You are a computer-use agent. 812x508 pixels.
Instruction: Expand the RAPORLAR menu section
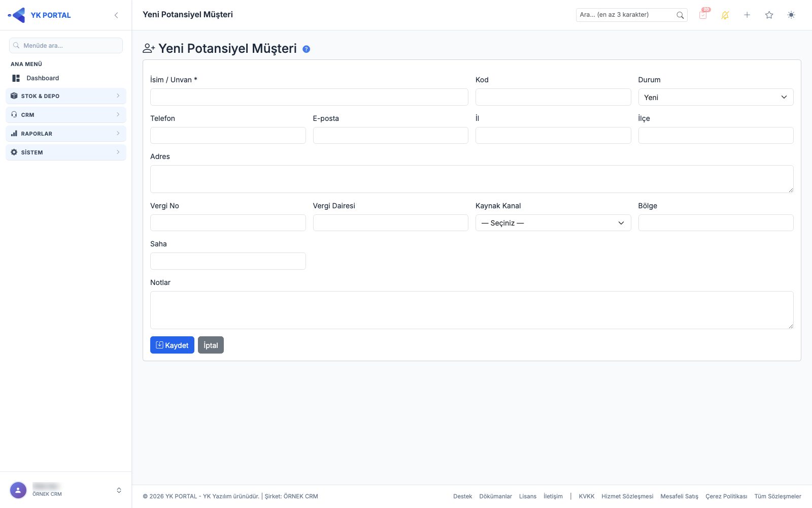point(66,134)
